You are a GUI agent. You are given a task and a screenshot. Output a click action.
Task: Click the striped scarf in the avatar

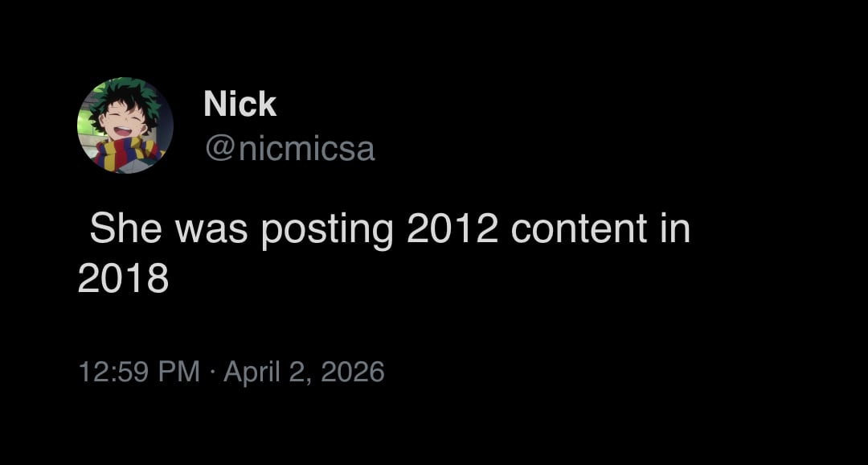tap(129, 153)
